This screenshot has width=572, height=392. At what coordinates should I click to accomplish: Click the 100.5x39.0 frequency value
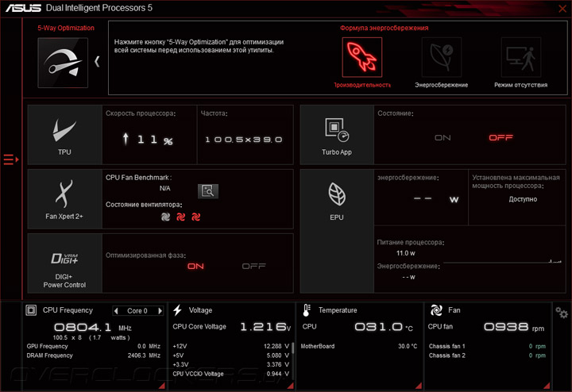(244, 140)
